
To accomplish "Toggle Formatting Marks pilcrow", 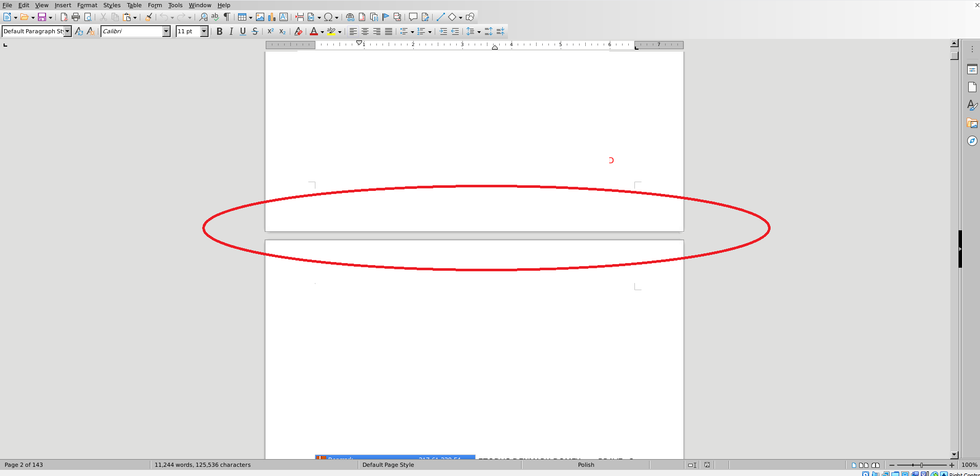I will (x=227, y=17).
